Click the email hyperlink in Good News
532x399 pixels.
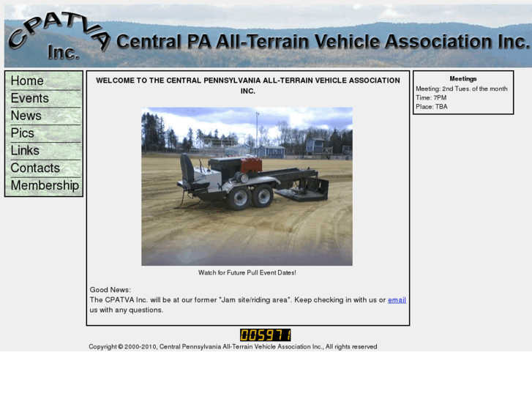(397, 300)
